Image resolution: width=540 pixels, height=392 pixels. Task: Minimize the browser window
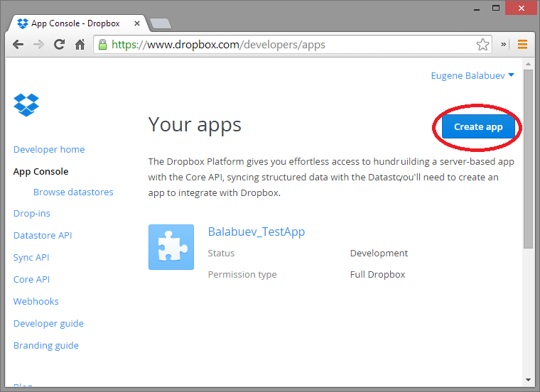click(x=477, y=9)
